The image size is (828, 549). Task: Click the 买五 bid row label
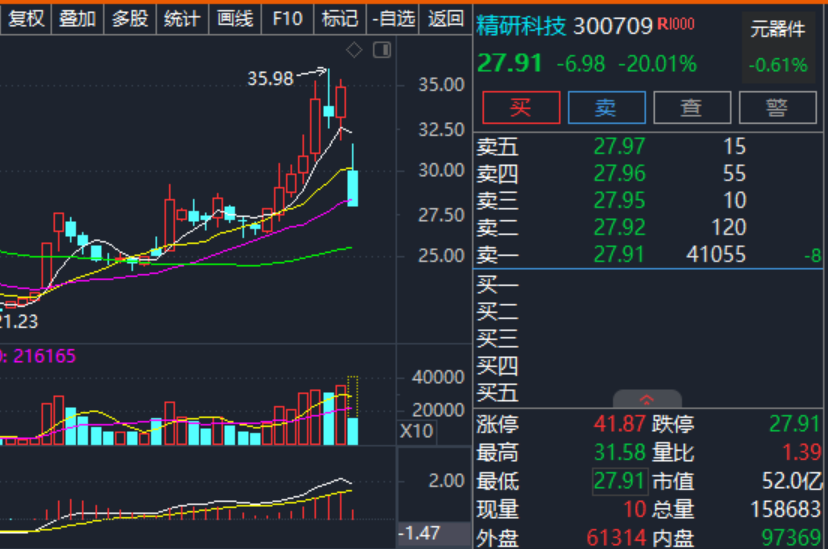tap(497, 393)
